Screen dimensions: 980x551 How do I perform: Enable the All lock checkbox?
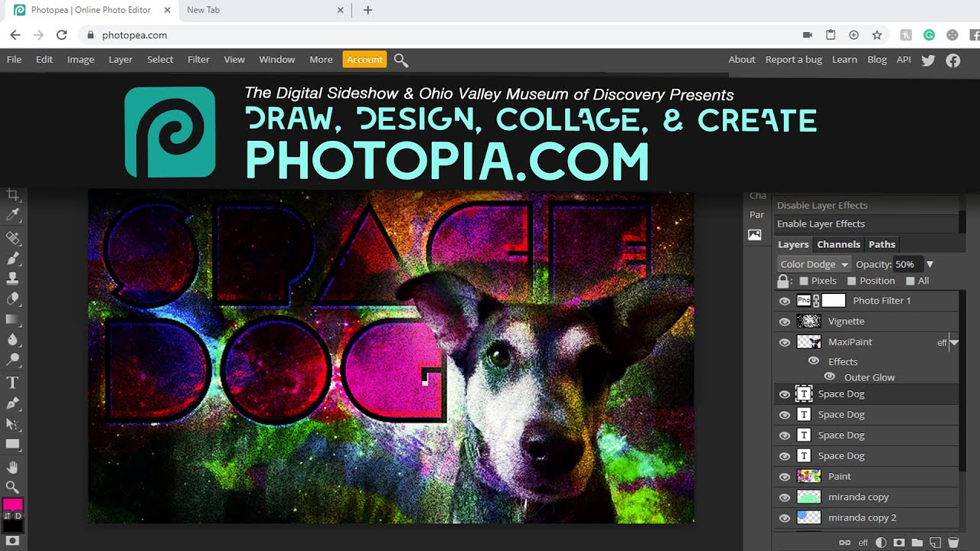[x=910, y=281]
